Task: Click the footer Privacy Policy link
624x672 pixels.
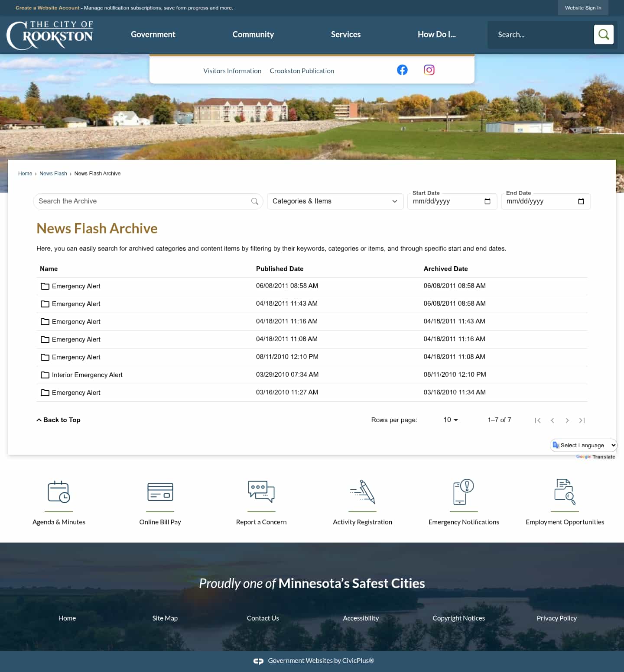Action: click(557, 618)
